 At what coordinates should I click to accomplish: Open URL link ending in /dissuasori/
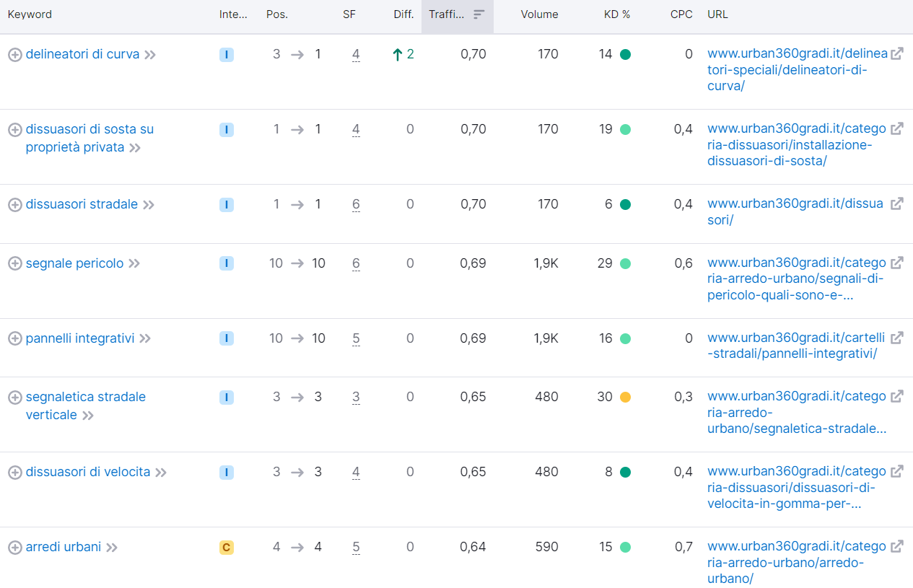pyautogui.click(x=795, y=212)
